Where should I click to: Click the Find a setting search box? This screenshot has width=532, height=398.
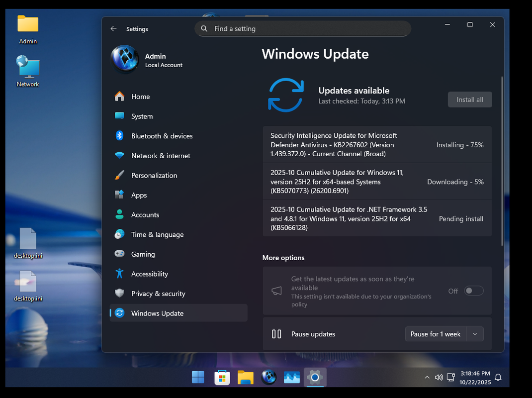[x=303, y=28]
